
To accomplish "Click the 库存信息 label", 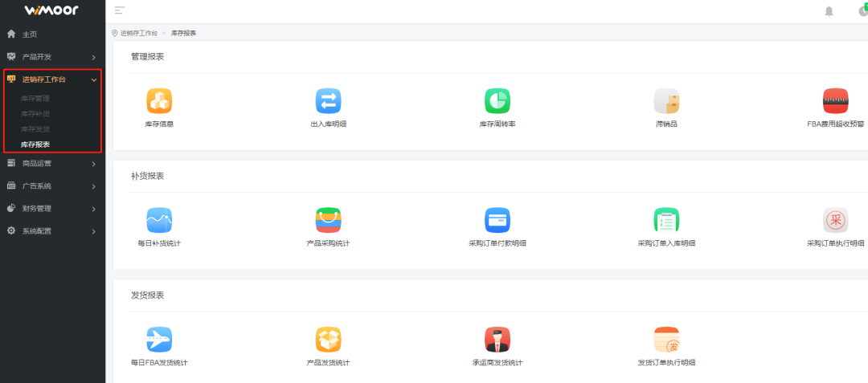I will (x=159, y=124).
